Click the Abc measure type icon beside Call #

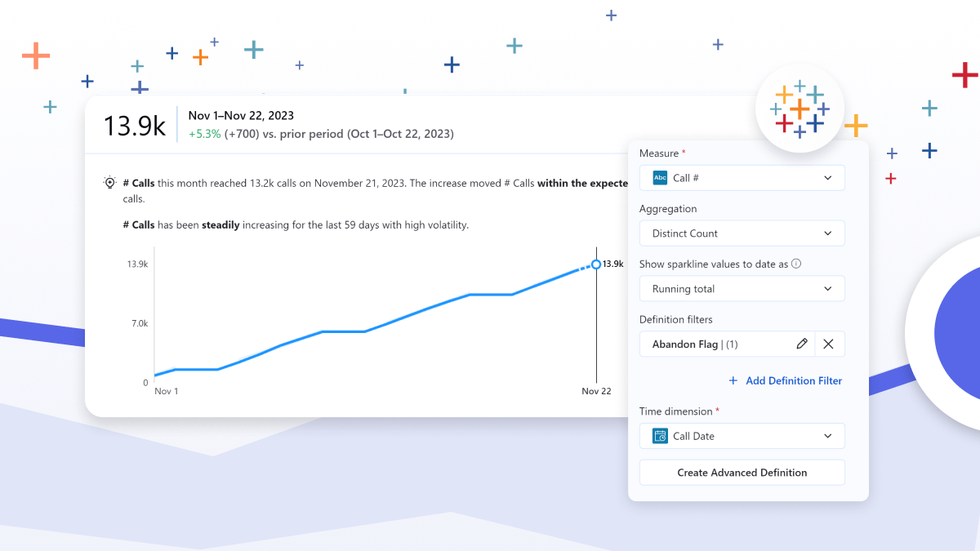click(659, 177)
